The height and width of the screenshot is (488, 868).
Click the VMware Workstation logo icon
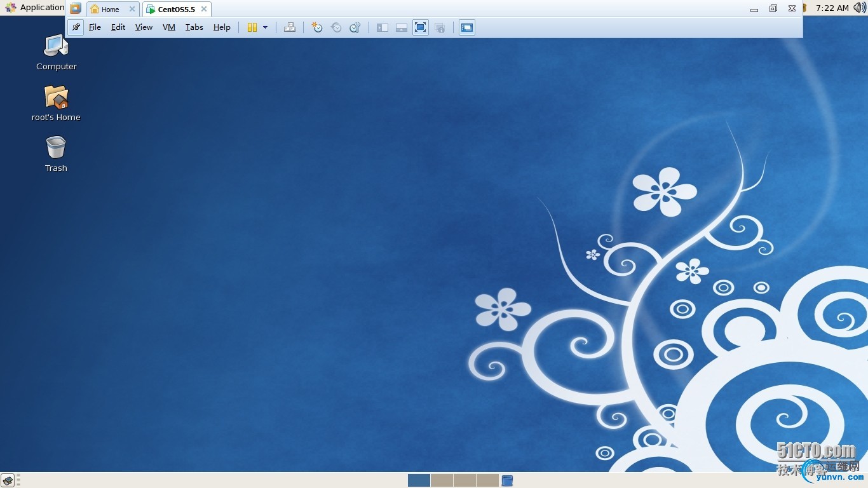coord(76,8)
